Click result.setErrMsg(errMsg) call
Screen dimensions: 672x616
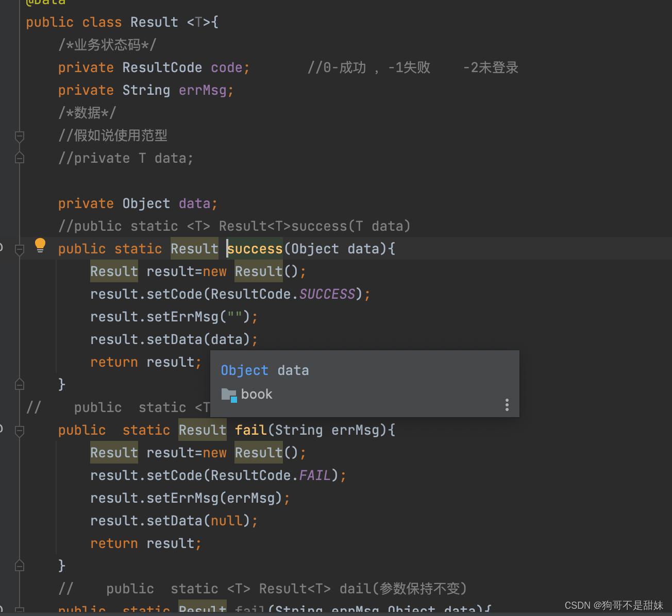click(x=187, y=498)
